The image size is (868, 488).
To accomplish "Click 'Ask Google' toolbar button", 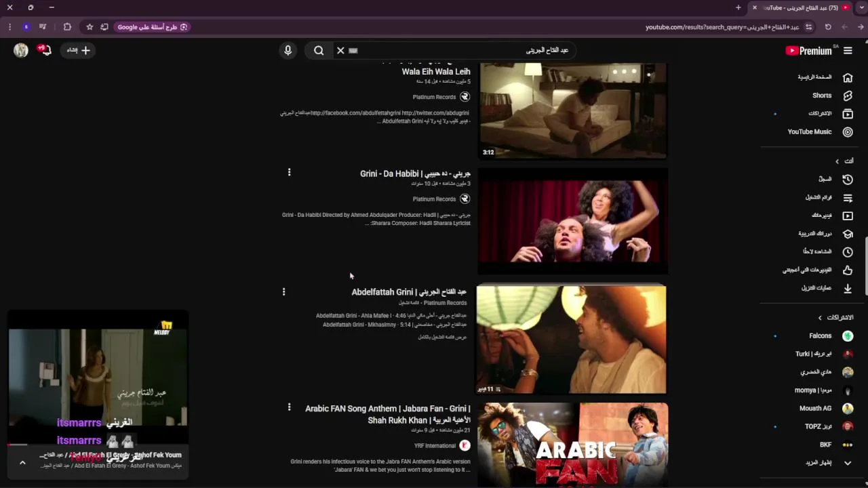I will coord(152,27).
